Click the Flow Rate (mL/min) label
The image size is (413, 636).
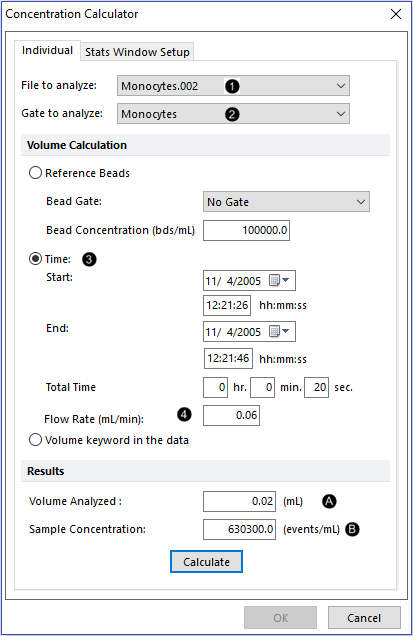pos(94,419)
